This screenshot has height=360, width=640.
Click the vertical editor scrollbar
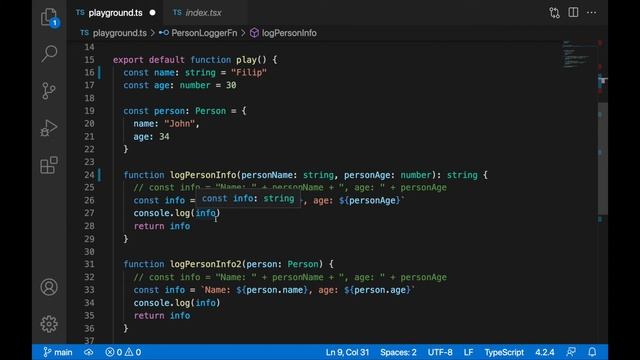point(603,159)
